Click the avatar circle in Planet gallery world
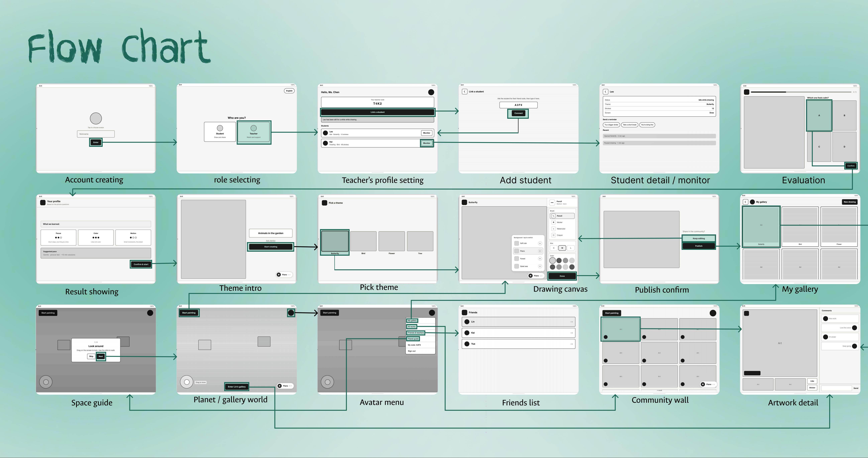 (x=291, y=313)
